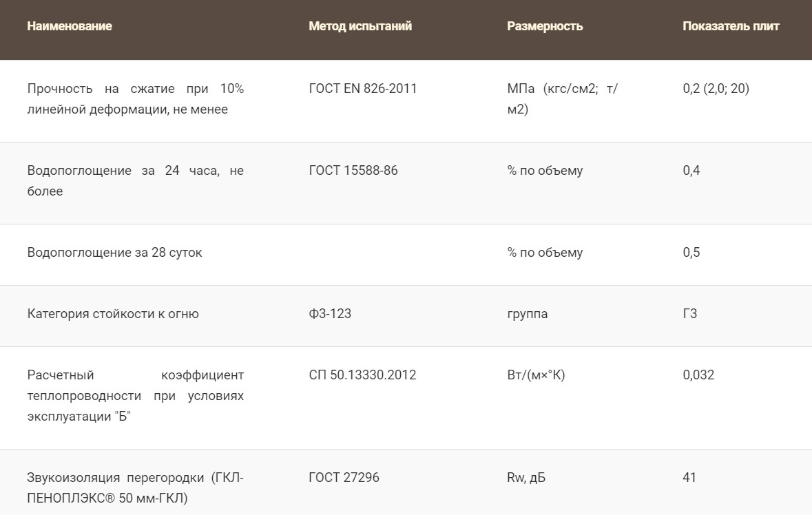The width and height of the screenshot is (812, 515).
Task: Select the "Rw, дБ" unit cell
Action: (x=526, y=478)
